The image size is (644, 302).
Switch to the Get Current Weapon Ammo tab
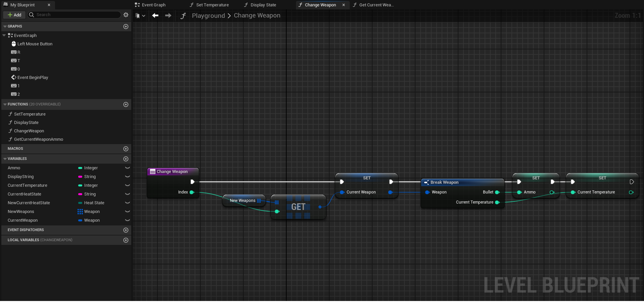point(373,5)
